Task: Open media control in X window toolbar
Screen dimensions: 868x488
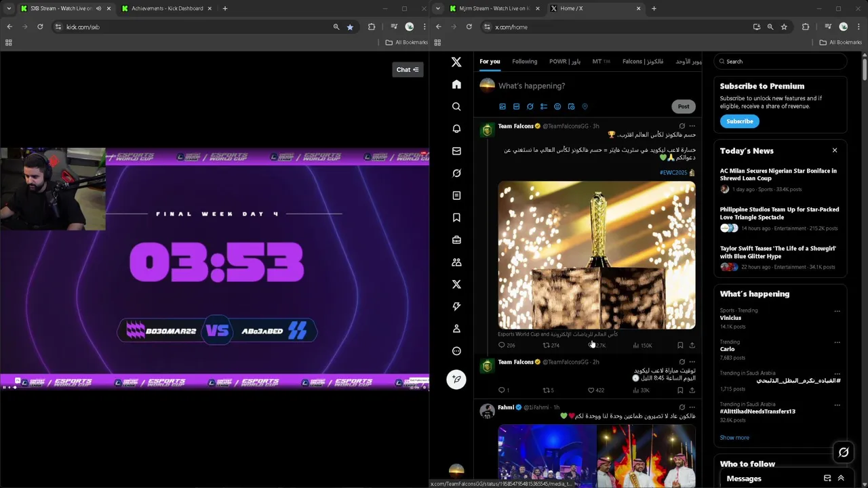Action: [x=828, y=26]
